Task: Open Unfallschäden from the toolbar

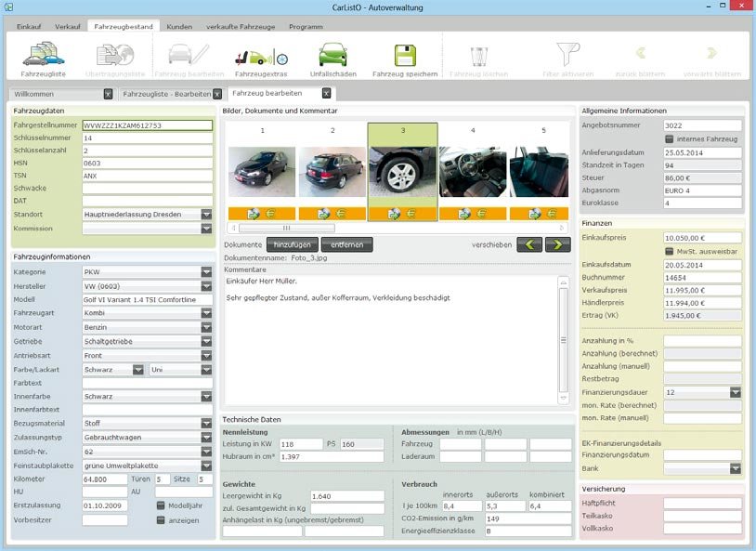Action: pos(332,57)
